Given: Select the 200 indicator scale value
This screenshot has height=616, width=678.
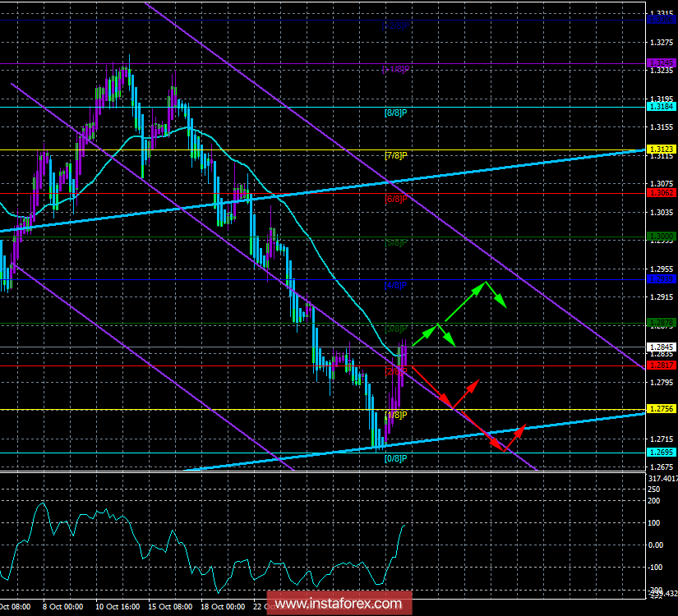Looking at the screenshot, I should (654, 501).
